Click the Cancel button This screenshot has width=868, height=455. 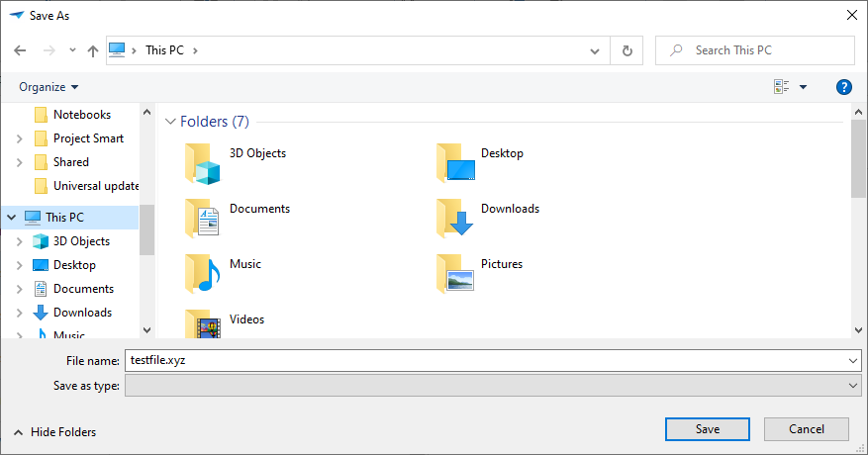[x=806, y=429]
